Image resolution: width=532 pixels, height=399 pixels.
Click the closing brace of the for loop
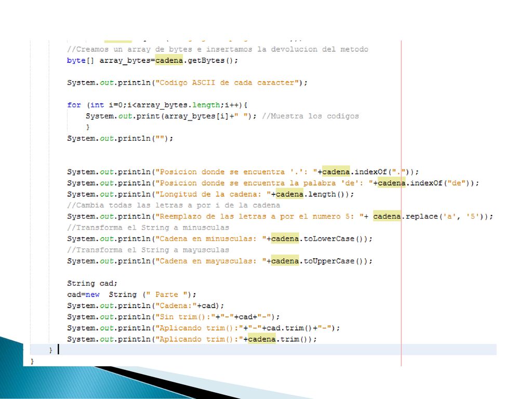point(87,127)
